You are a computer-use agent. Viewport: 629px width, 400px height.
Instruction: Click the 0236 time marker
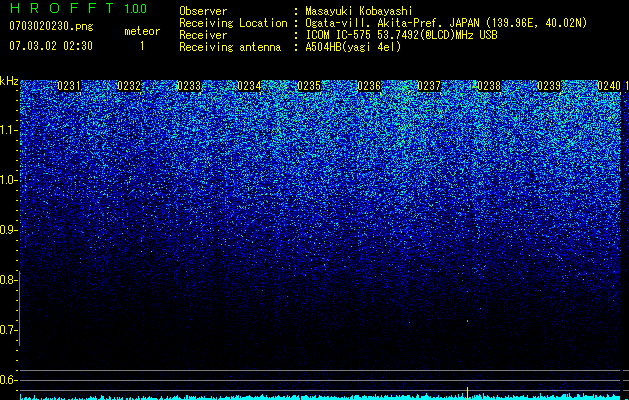pyautogui.click(x=369, y=86)
